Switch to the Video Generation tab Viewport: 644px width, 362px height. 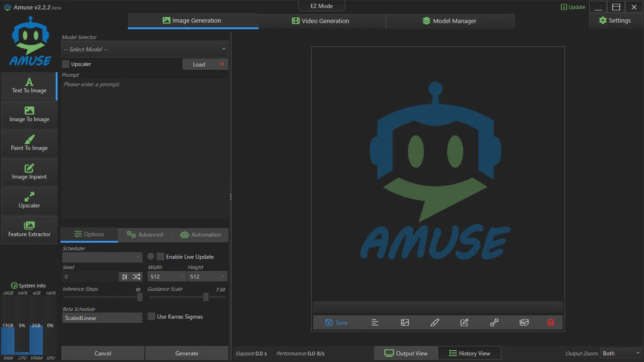[320, 21]
